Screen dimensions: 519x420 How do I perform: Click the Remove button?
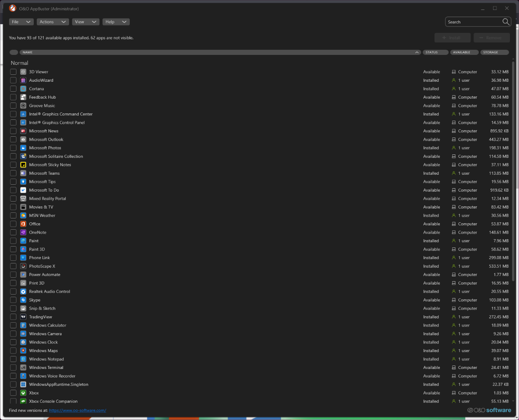492,38
